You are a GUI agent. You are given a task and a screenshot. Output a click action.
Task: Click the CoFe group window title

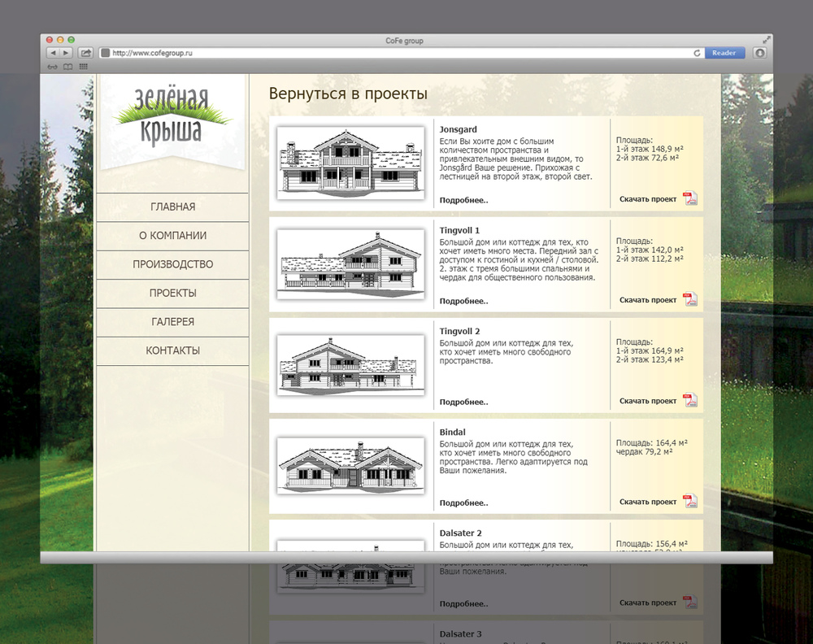(404, 41)
